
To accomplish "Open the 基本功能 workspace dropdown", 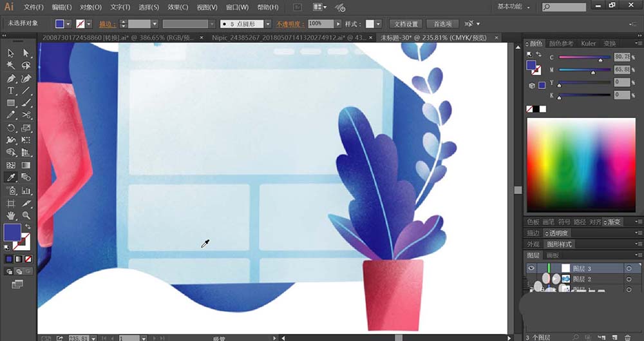I will coord(513,7).
